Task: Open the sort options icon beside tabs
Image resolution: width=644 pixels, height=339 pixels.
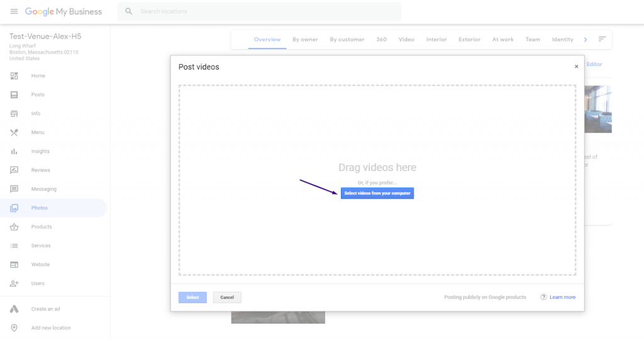Action: pyautogui.click(x=602, y=39)
